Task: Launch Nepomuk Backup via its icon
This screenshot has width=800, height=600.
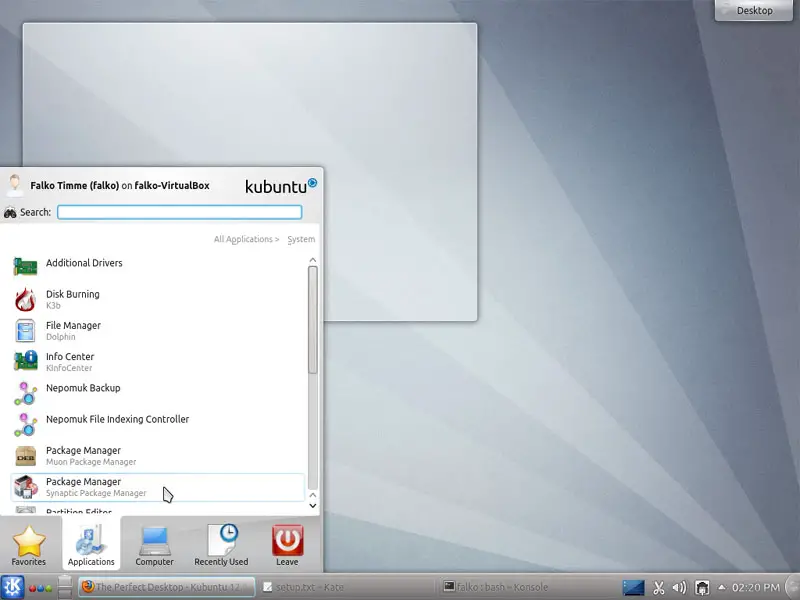Action: (x=25, y=393)
